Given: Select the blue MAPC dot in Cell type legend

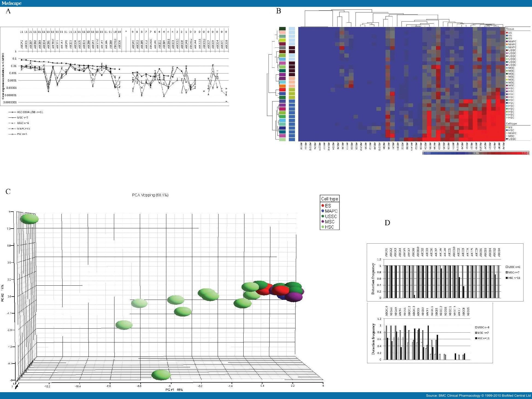Looking at the screenshot, I should point(323,211).
